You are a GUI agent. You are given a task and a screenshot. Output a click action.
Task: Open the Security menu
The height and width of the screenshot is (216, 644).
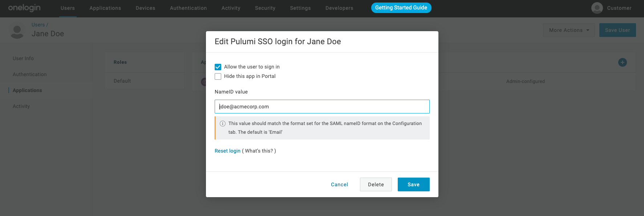[x=265, y=8]
